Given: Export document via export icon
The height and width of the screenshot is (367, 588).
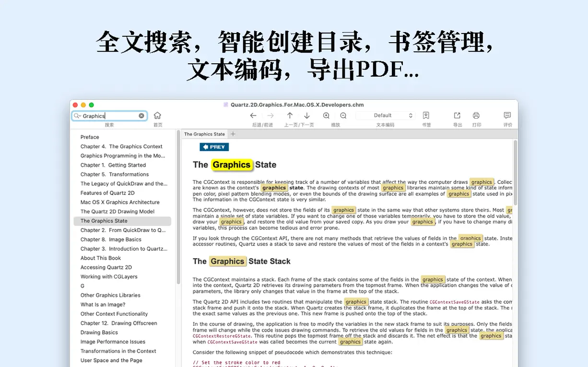Looking at the screenshot, I should (x=457, y=115).
